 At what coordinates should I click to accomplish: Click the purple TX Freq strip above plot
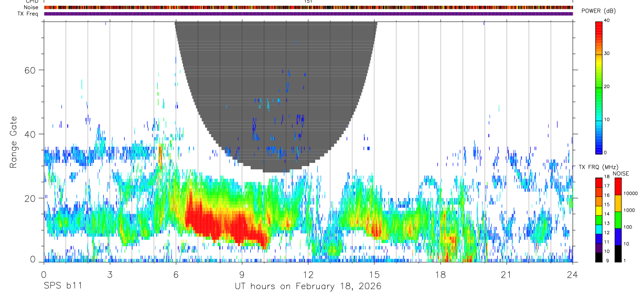(308, 14)
